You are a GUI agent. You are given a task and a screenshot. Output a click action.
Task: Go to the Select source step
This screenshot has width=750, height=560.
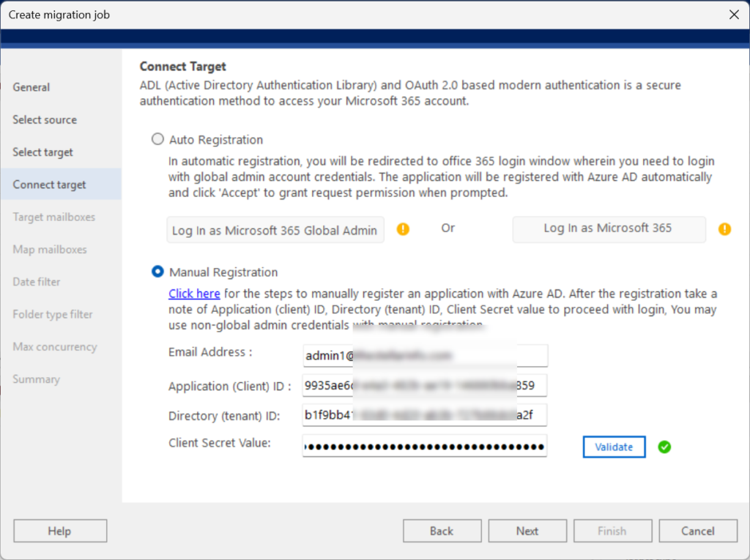click(x=45, y=120)
